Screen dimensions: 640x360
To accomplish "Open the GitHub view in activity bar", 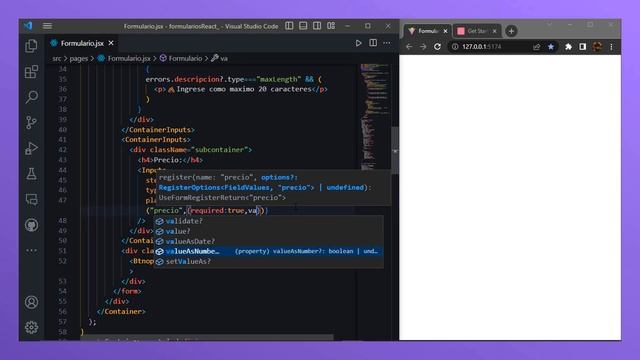I will (x=31, y=225).
